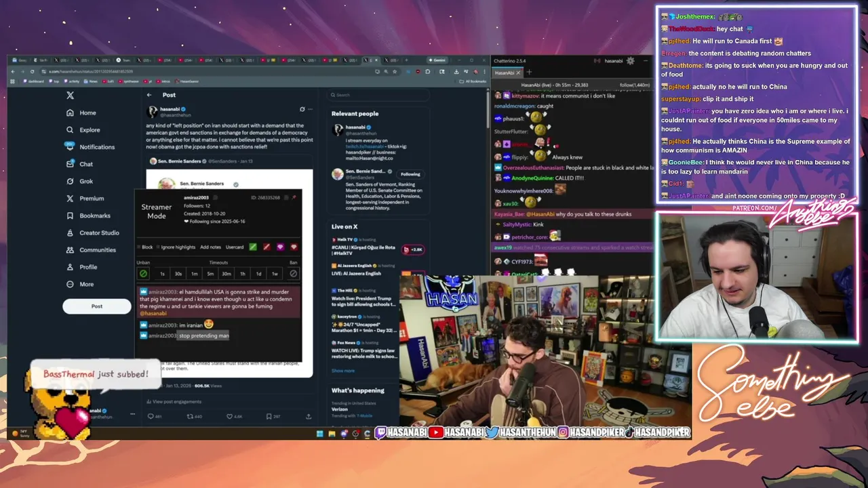Open Bookmarks in the X sidebar
This screenshot has width=868, height=488.
(x=87, y=216)
